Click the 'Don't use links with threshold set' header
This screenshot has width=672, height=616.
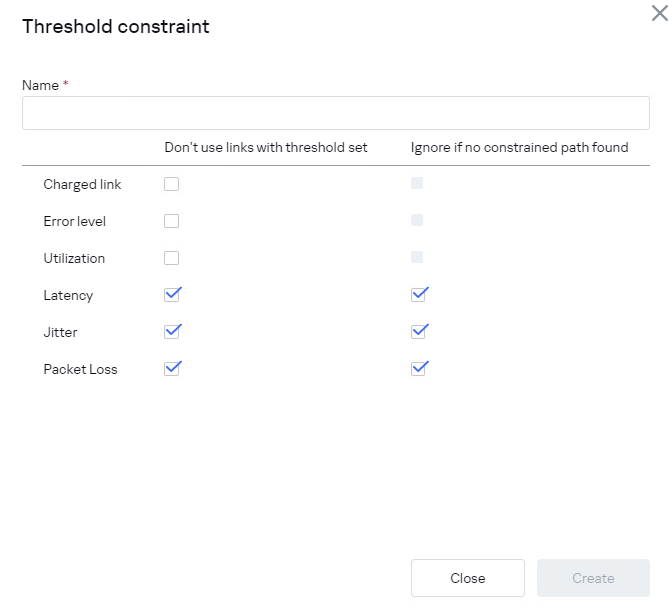[x=266, y=148]
